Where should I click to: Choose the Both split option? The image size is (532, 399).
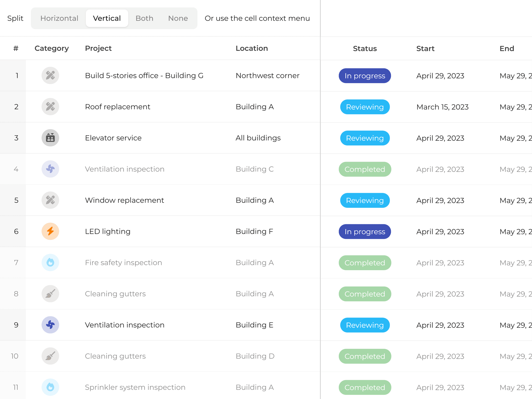pos(144,18)
